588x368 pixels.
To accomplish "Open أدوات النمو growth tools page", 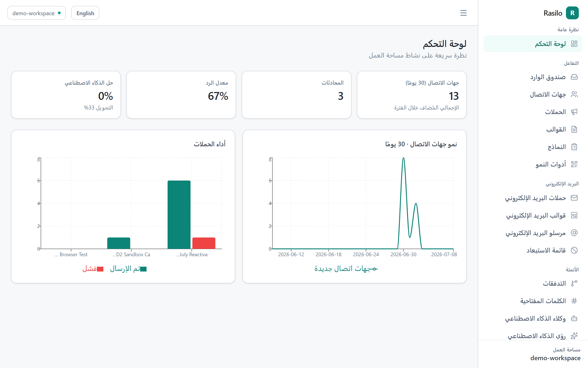I will [533, 164].
